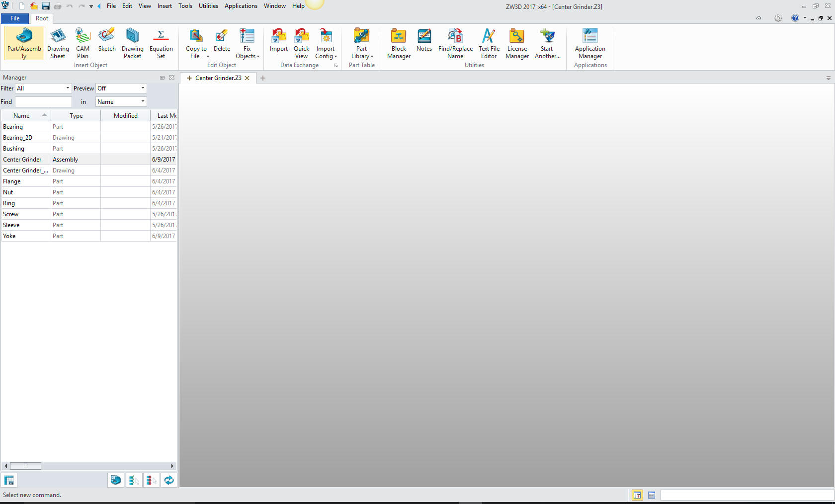Insert a new Sketch object
The image size is (835, 504).
click(107, 40)
